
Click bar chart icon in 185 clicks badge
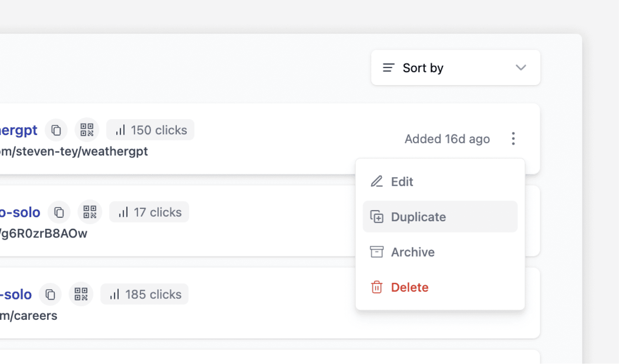[115, 294]
